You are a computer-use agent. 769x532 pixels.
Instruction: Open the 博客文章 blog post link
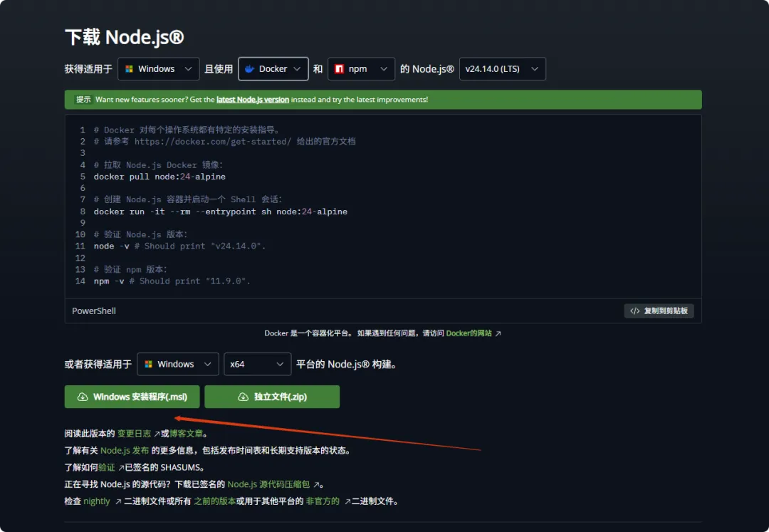click(186, 434)
